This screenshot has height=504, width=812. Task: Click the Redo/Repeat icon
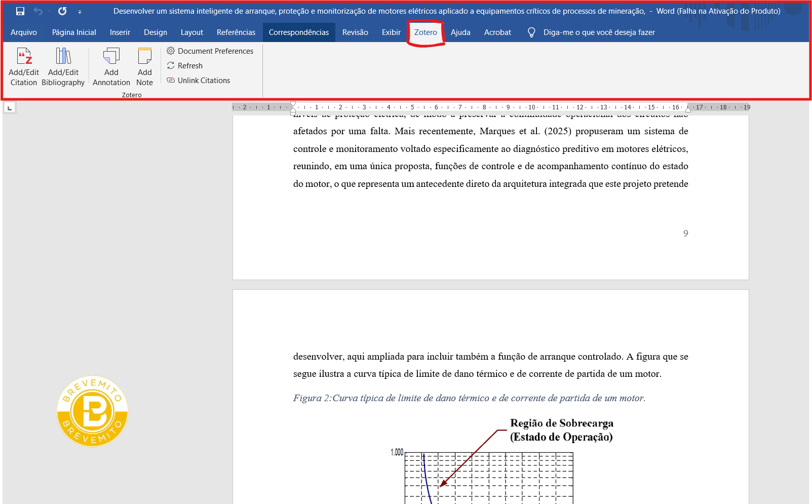[x=62, y=11]
